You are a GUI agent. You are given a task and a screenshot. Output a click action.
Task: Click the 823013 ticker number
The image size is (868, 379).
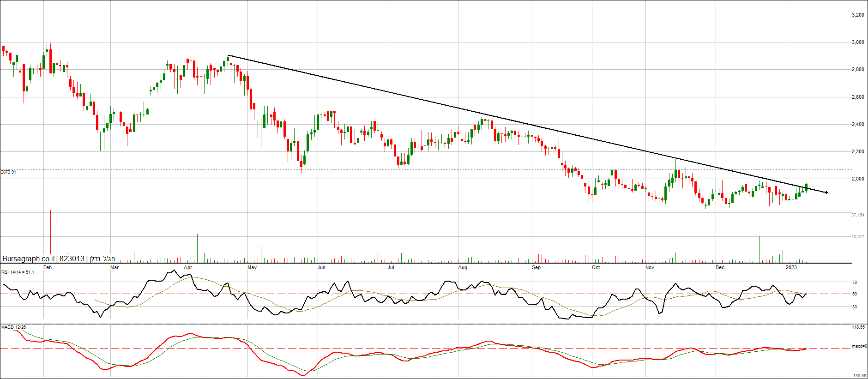[72, 259]
